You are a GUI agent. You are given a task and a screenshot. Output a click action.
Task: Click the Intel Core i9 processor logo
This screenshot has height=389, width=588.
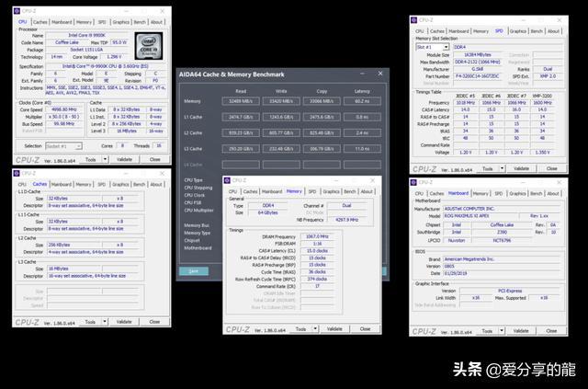tap(149, 46)
